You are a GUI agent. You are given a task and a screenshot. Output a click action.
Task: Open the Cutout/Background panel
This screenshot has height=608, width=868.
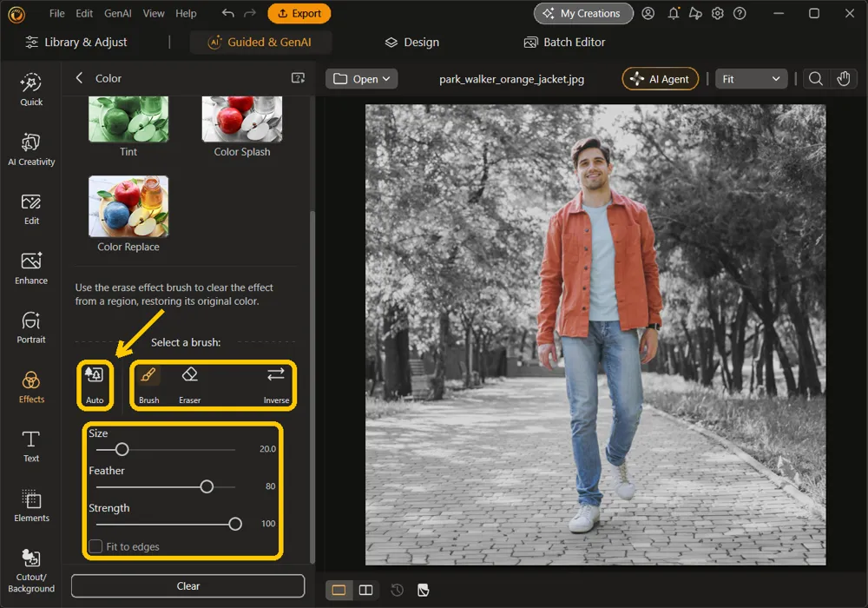[31, 571]
